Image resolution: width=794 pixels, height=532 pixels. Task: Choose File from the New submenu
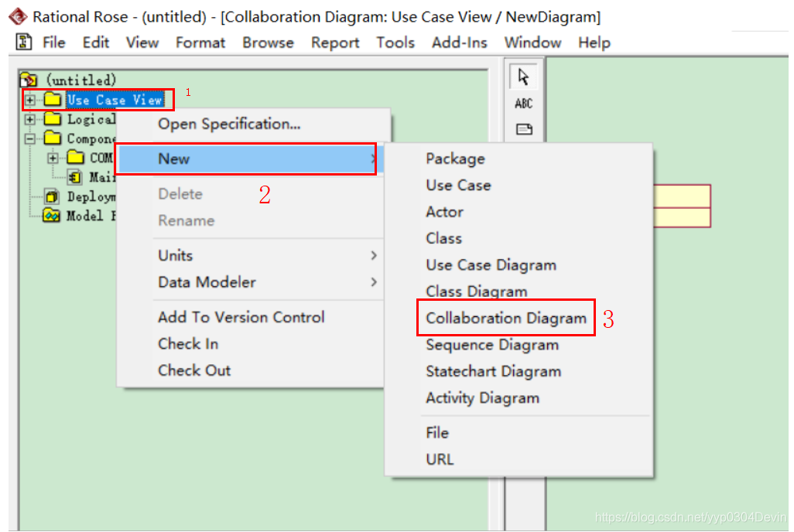coord(518,433)
